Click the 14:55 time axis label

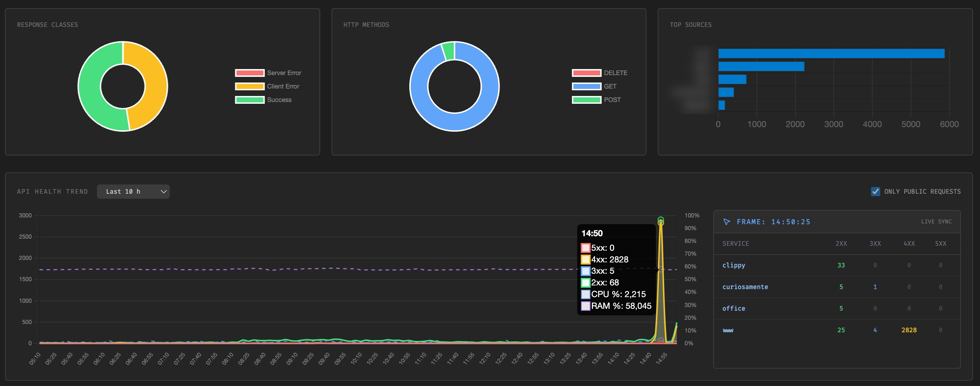tap(662, 359)
